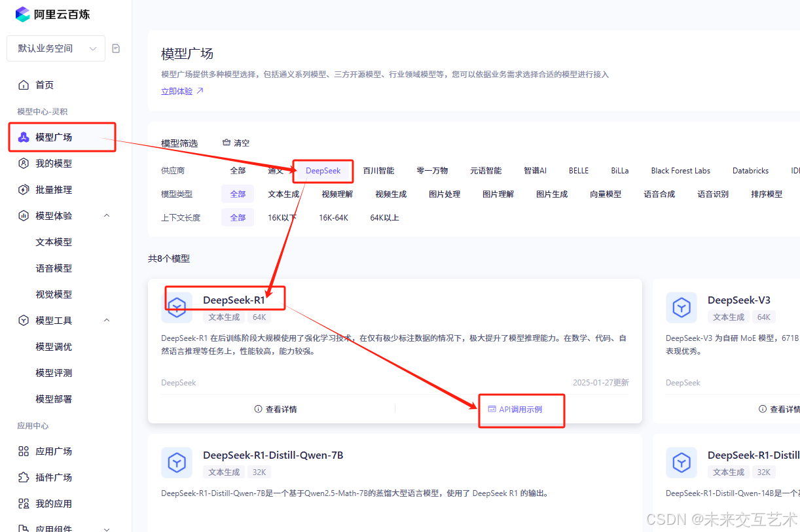This screenshot has width=800, height=532.
Task: Filter context length 16K-64K
Action: (x=333, y=218)
